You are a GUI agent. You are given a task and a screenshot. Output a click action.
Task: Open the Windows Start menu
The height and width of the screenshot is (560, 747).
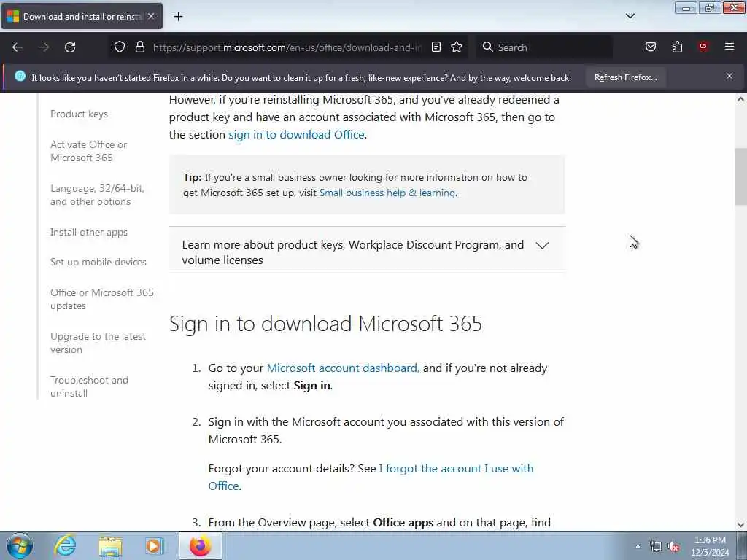20,545
